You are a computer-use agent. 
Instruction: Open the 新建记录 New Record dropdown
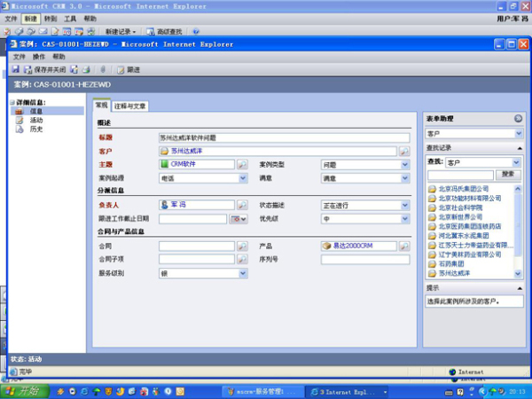click(121, 32)
